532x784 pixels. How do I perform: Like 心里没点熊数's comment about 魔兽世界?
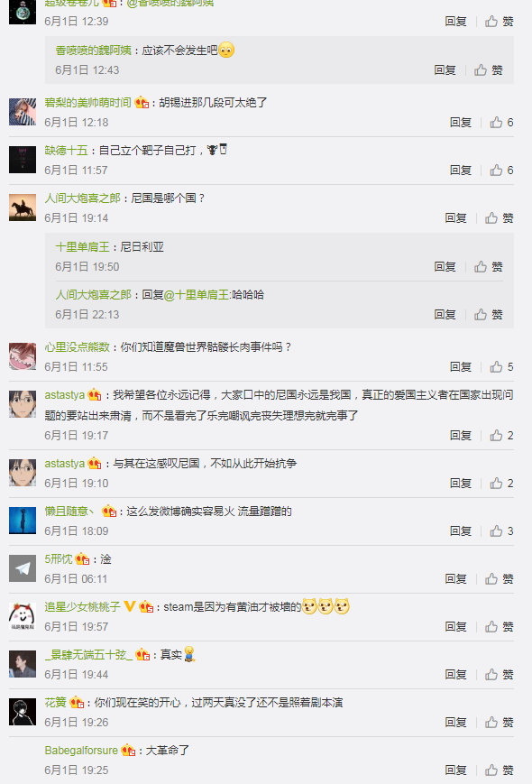[x=501, y=367]
